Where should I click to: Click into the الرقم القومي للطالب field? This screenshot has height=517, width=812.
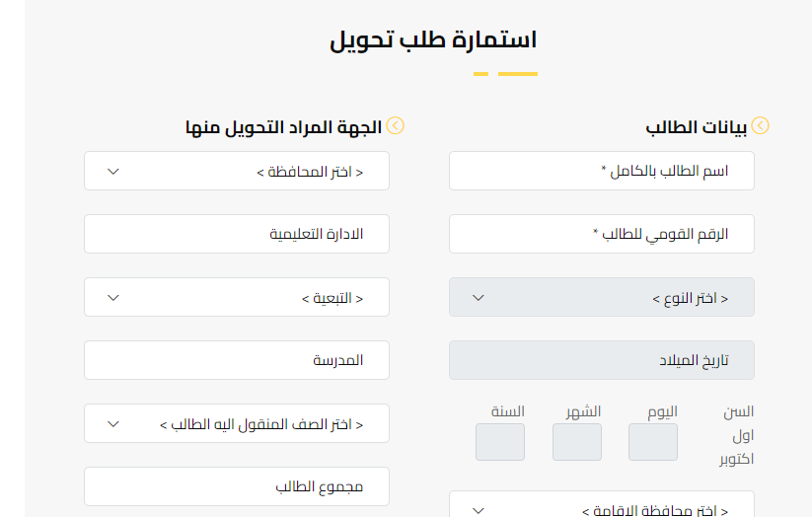pos(602,234)
